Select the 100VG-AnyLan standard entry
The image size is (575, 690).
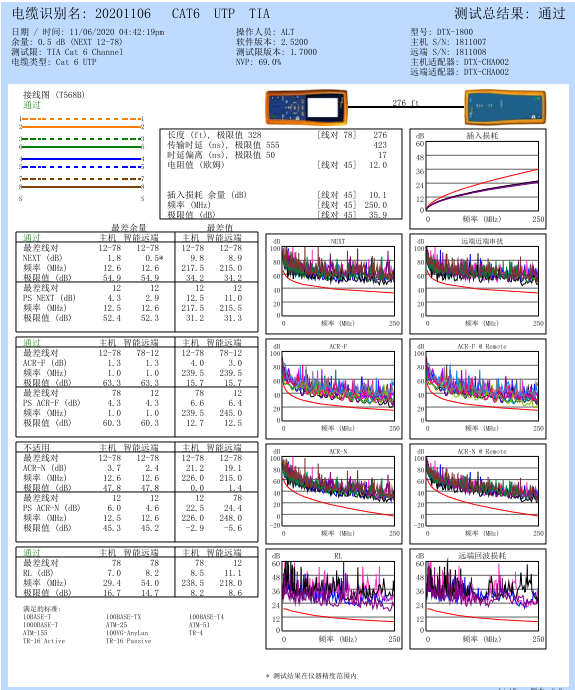click(x=127, y=633)
